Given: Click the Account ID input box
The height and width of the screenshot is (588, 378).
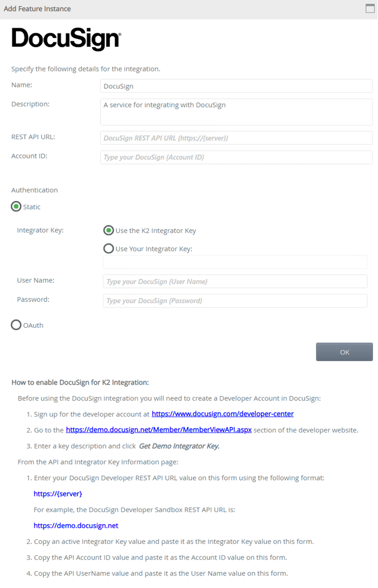Looking at the screenshot, I should click(236, 157).
